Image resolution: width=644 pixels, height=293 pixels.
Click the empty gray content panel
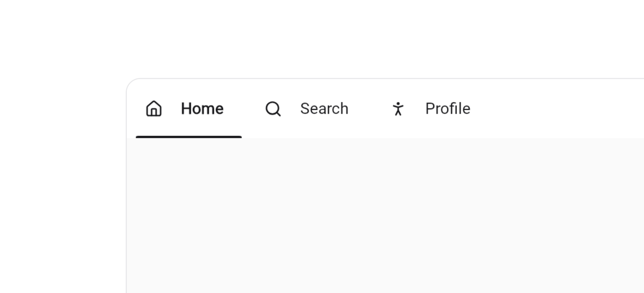pos(385,215)
